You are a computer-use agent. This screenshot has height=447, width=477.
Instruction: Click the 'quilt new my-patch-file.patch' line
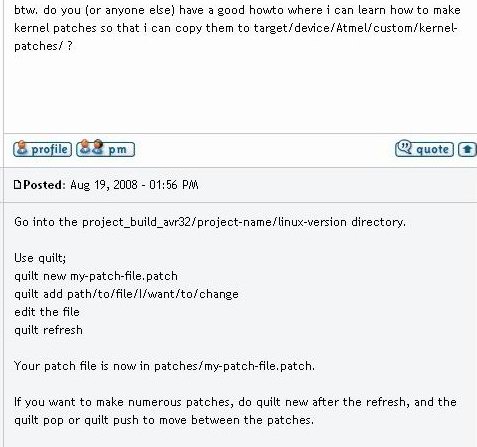pyautogui.click(x=96, y=276)
